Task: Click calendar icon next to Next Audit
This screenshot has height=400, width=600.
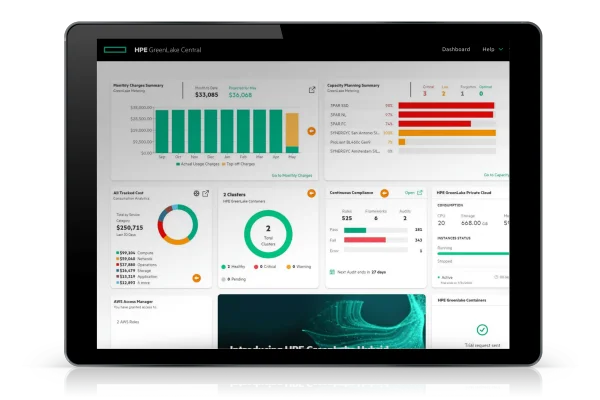Action: (x=332, y=272)
